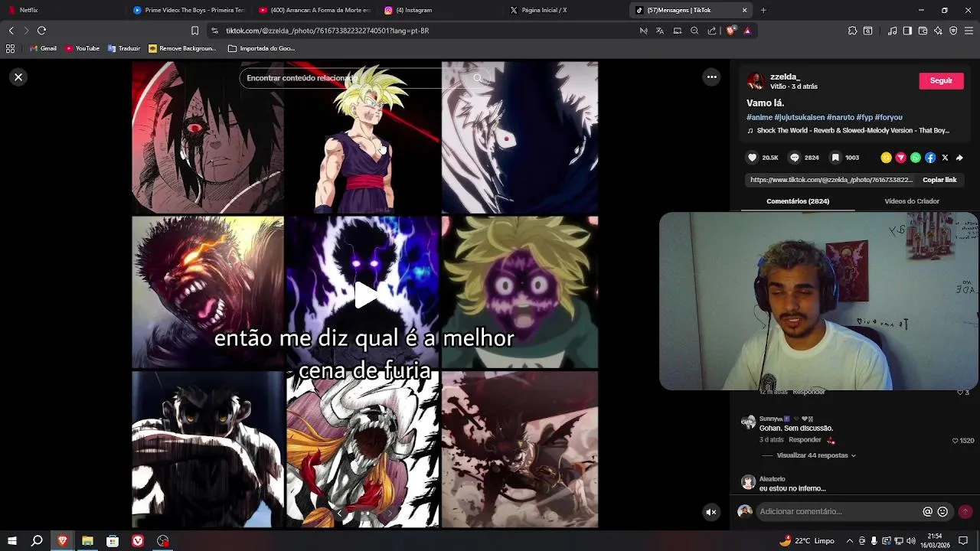Image resolution: width=980 pixels, height=551 pixels.
Task: Share post to WhatsApp
Action: (x=916, y=158)
